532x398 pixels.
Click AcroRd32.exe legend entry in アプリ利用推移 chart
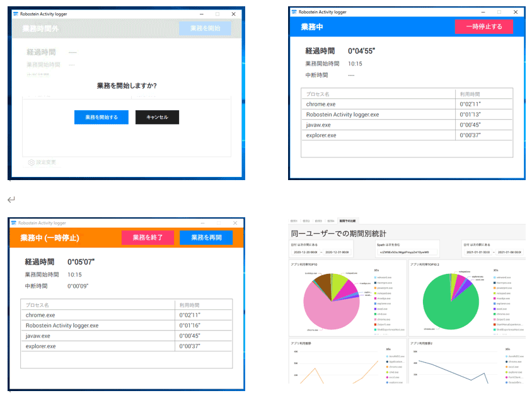(x=396, y=356)
